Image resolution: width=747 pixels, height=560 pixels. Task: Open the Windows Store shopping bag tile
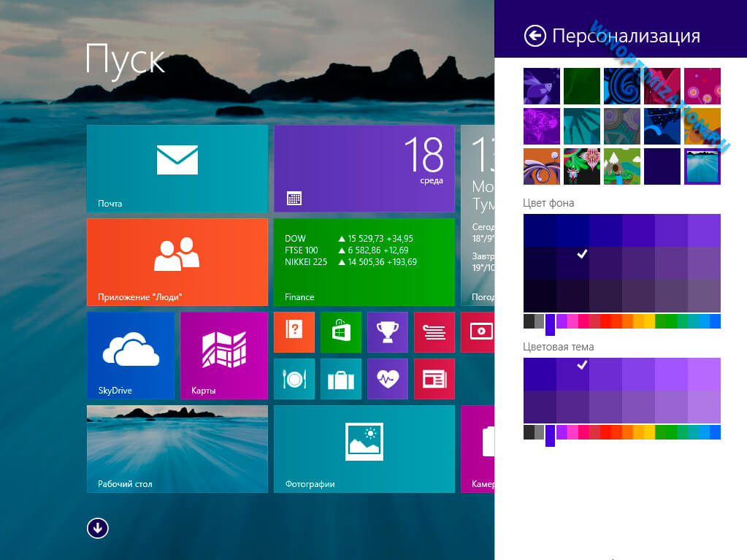point(340,331)
